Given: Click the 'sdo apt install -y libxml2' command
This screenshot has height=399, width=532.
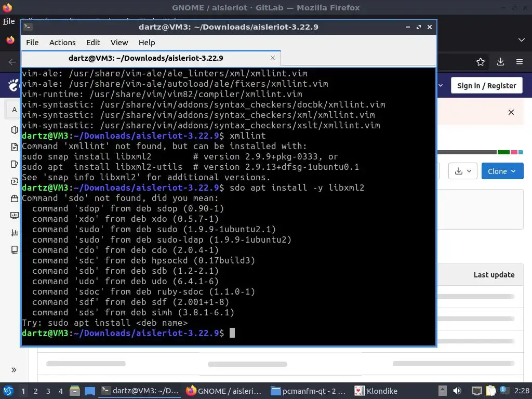Looking at the screenshot, I should (x=297, y=188).
